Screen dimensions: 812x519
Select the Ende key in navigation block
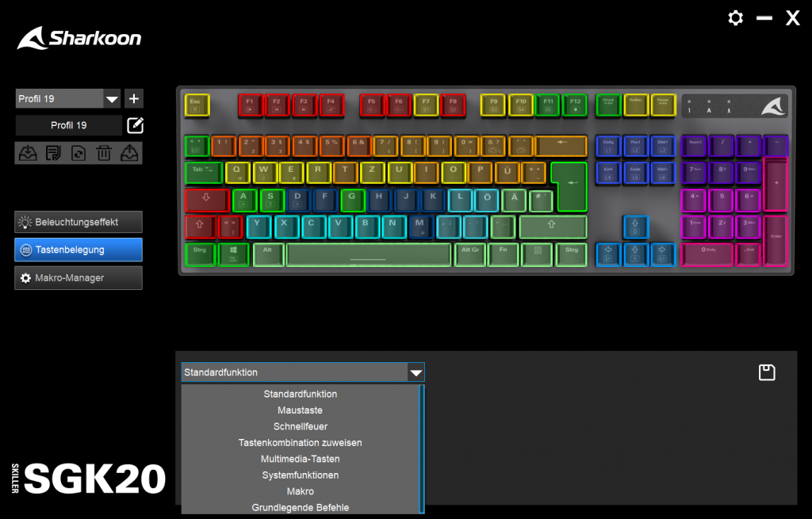point(635,173)
